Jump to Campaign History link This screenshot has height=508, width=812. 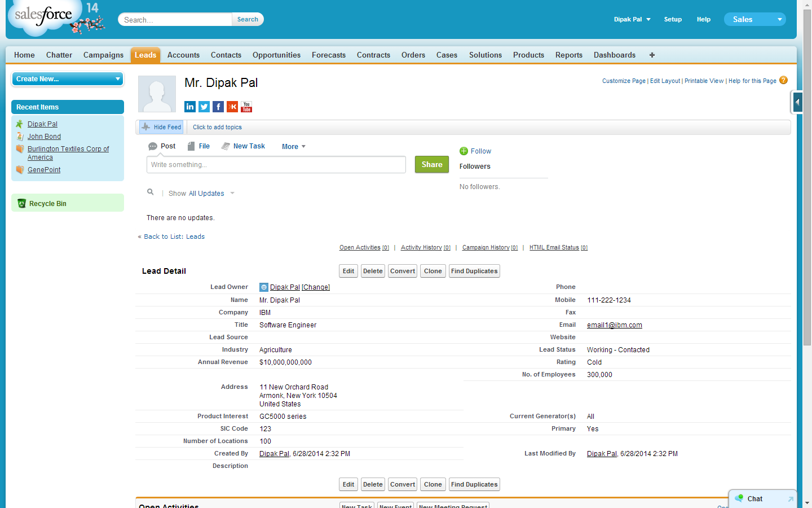[490, 247]
